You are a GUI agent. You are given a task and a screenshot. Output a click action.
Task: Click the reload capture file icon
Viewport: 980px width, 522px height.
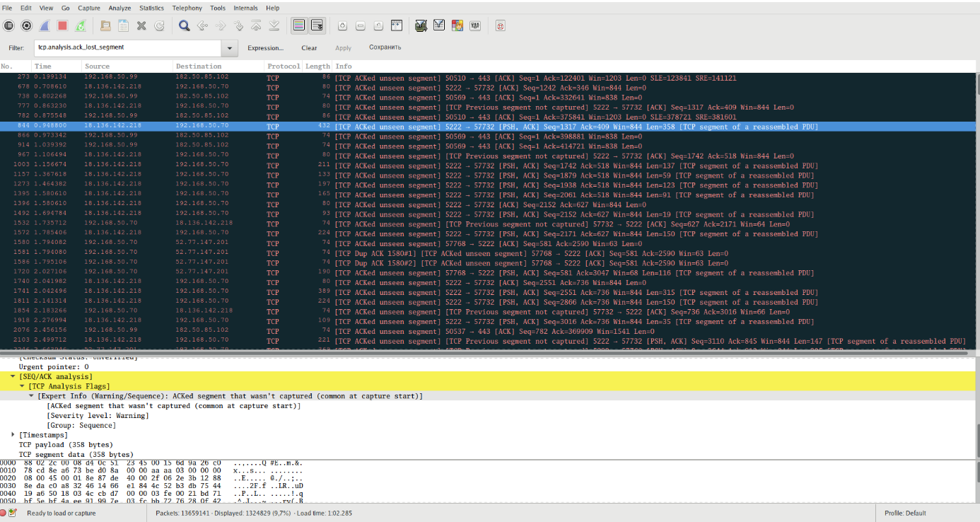click(160, 25)
